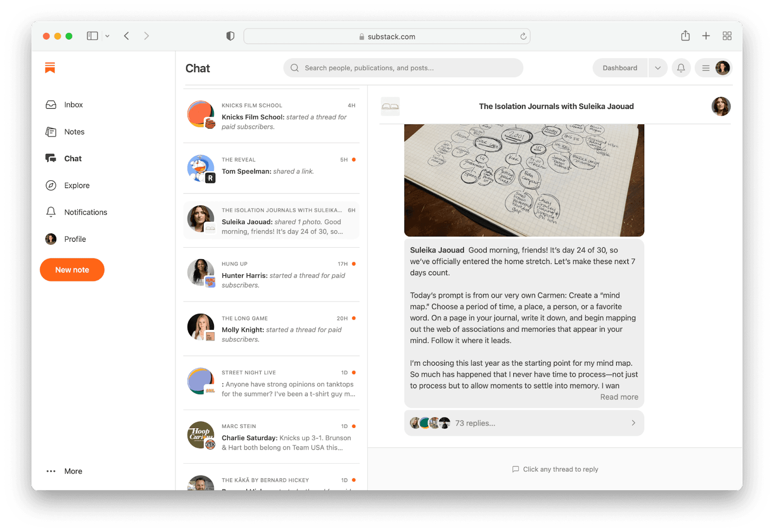The image size is (774, 532).
Task: Click the Inbox tray icon
Action: tap(51, 104)
